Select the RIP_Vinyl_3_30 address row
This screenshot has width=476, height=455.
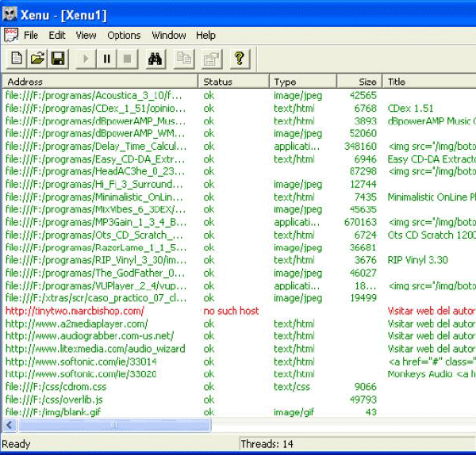tap(96, 260)
